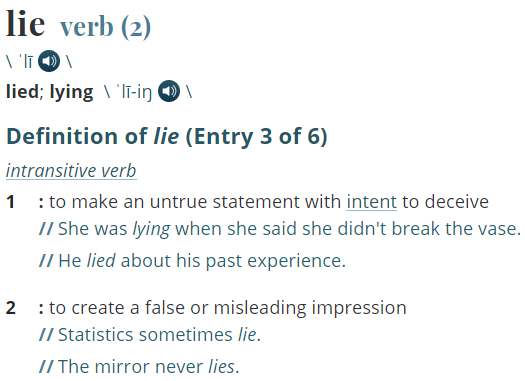Select the bold inflected form lying
525x381 pixels.
click(71, 92)
